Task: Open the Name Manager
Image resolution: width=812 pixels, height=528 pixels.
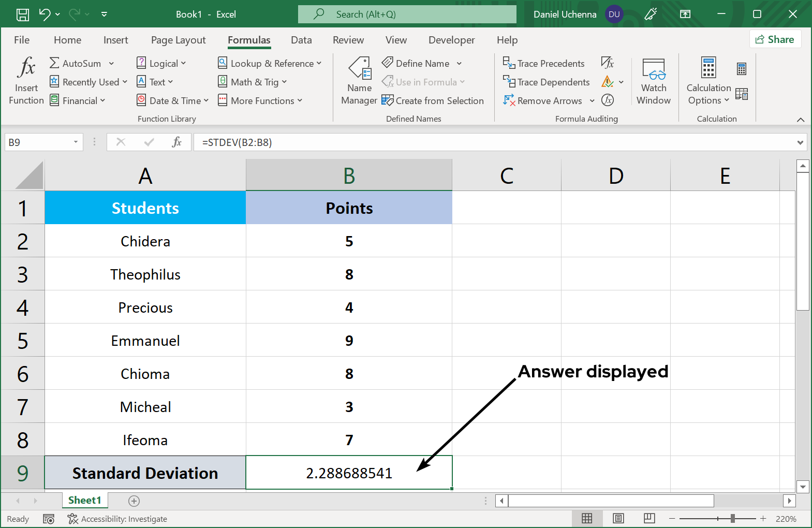Action: click(x=359, y=81)
